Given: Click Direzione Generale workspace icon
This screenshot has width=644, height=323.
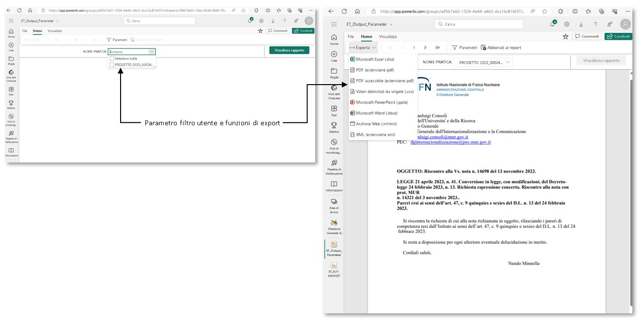Looking at the screenshot, I should coord(334,226).
